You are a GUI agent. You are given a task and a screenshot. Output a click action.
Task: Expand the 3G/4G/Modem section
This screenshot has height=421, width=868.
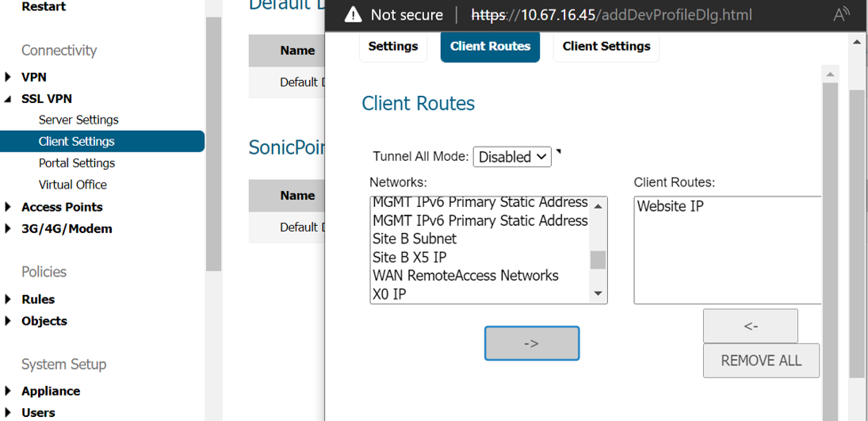8,229
